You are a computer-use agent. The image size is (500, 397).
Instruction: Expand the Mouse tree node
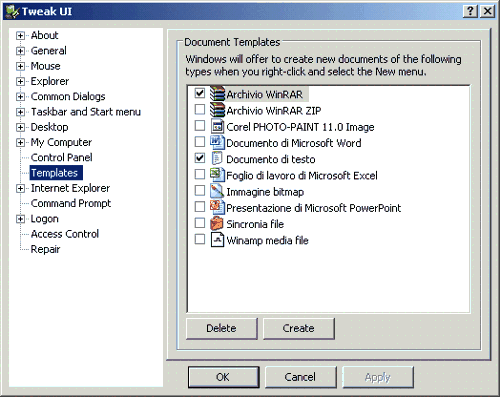(20, 66)
